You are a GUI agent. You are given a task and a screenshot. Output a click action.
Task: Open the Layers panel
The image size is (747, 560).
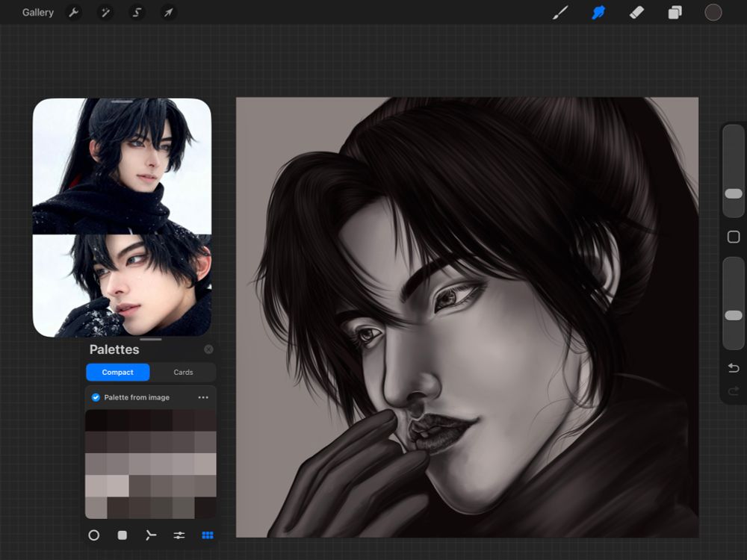pyautogui.click(x=675, y=13)
